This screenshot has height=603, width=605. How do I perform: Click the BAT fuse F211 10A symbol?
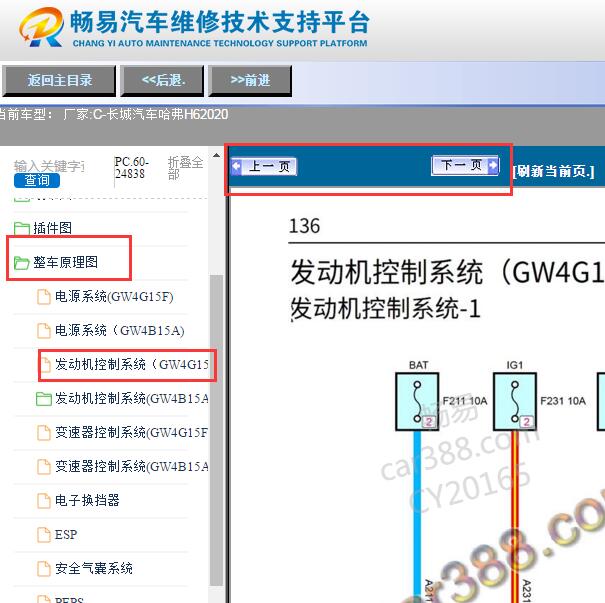(417, 402)
